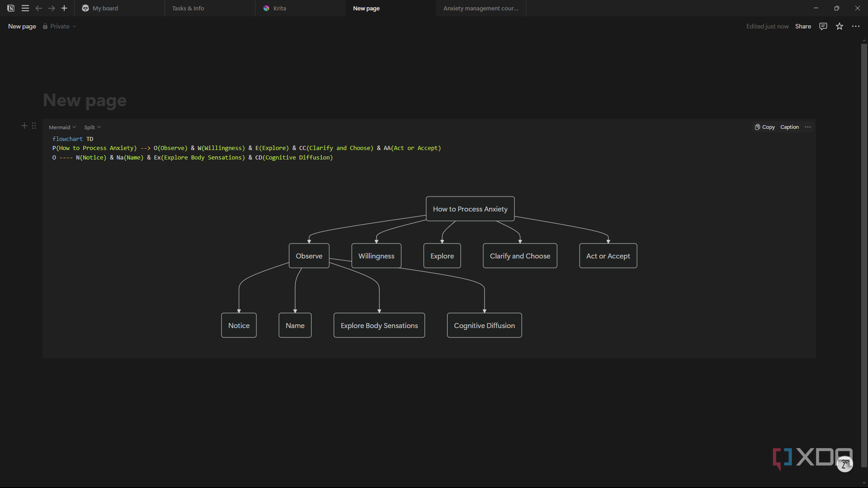This screenshot has height=488, width=868.
Task: Open the comments panel icon
Action: [823, 26]
